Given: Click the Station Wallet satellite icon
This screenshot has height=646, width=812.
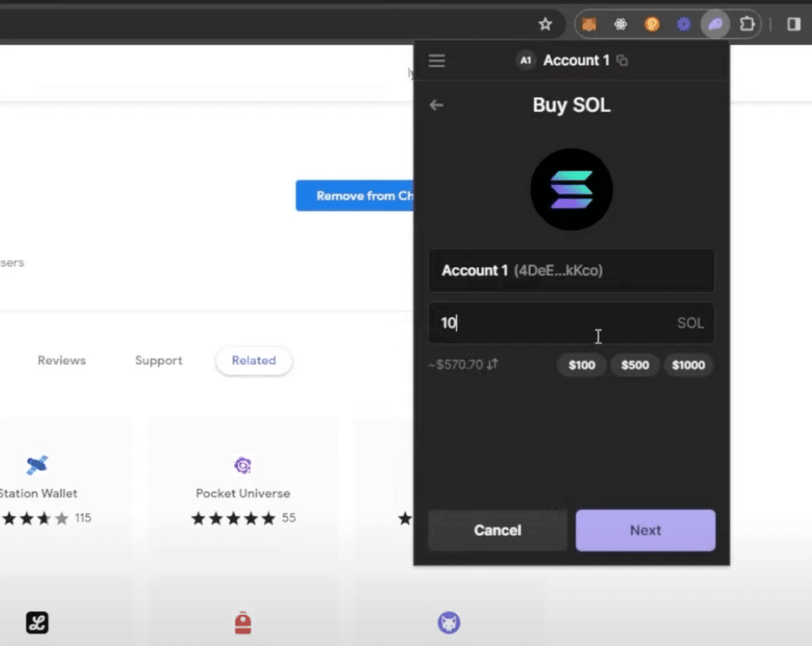Looking at the screenshot, I should [x=36, y=464].
